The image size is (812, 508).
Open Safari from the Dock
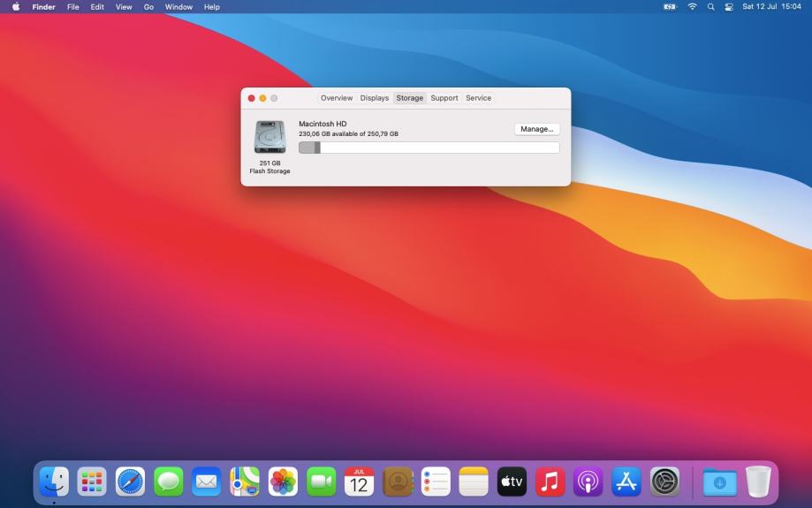click(130, 481)
